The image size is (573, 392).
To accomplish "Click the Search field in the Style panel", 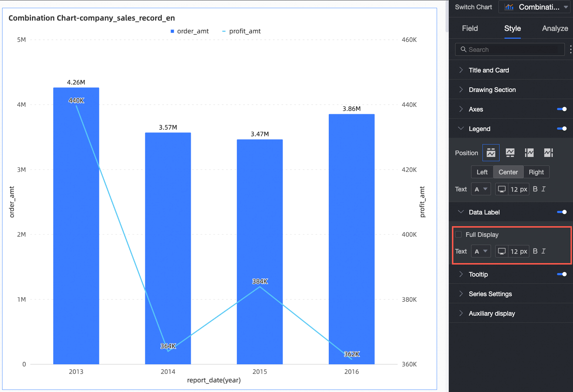I will click(510, 49).
